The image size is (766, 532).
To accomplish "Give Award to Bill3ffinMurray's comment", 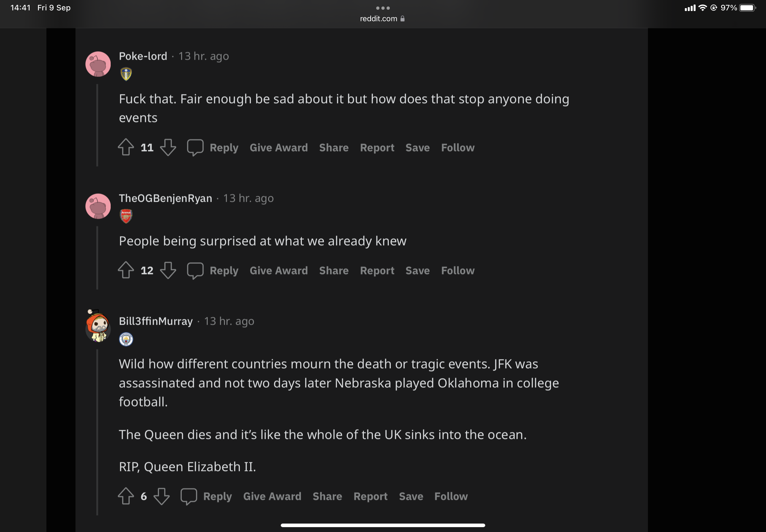I will coord(272,496).
